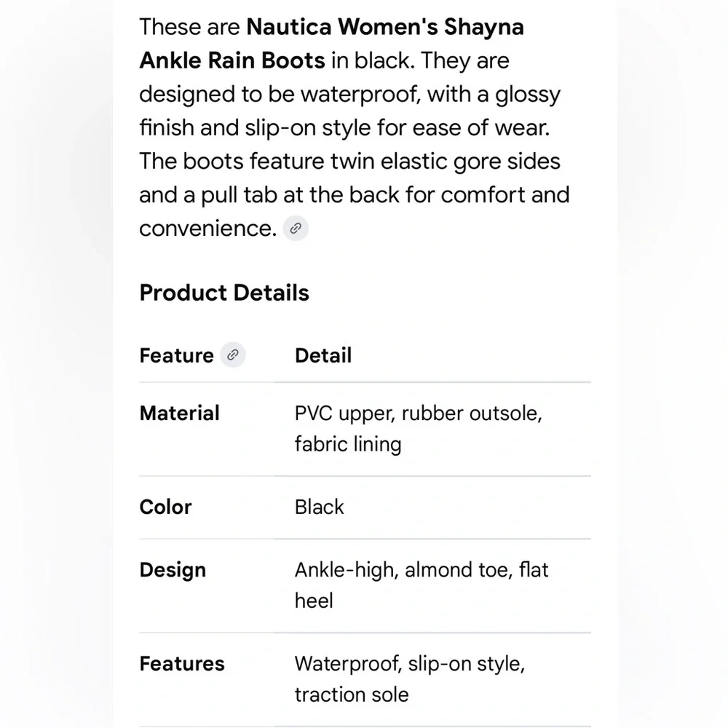The height and width of the screenshot is (728, 728).
Task: Click the "Product Details" heading
Action: coord(224,293)
